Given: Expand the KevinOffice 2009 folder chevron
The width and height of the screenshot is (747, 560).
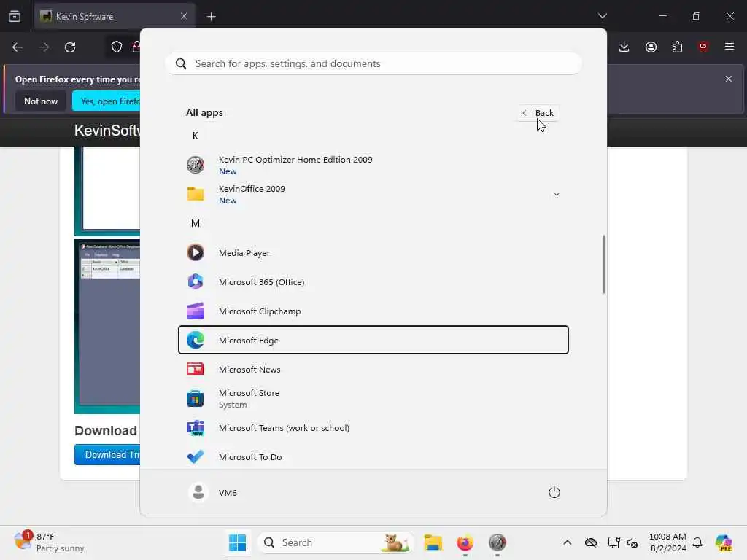Looking at the screenshot, I should click(557, 194).
